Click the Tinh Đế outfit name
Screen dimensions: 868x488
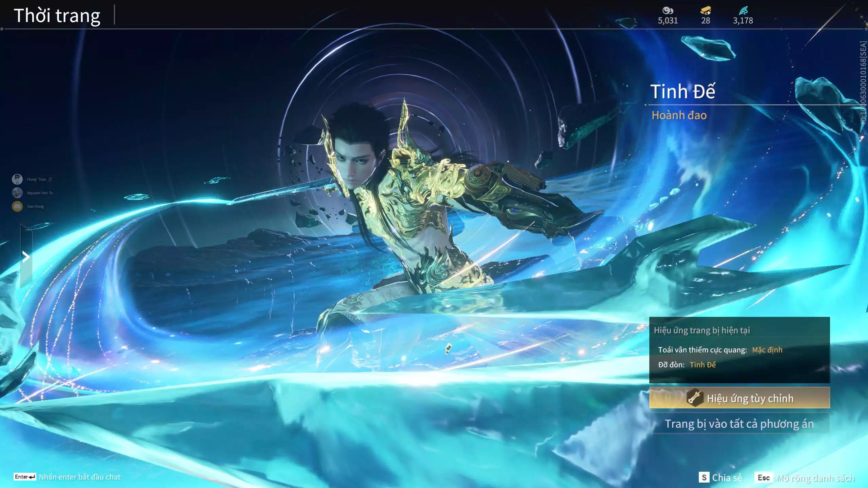click(x=683, y=91)
